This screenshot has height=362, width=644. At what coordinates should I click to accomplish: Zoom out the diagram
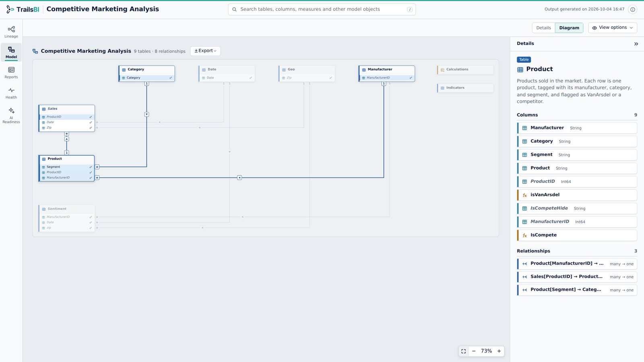(474, 351)
